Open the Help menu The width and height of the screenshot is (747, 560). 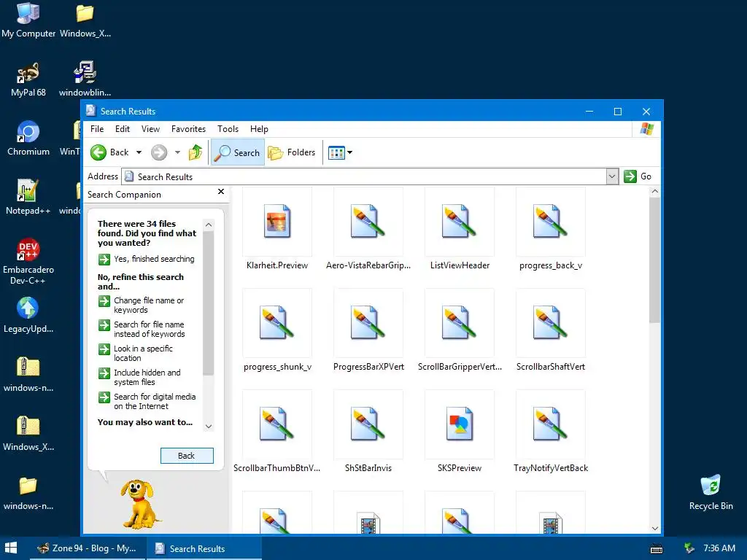pos(259,129)
